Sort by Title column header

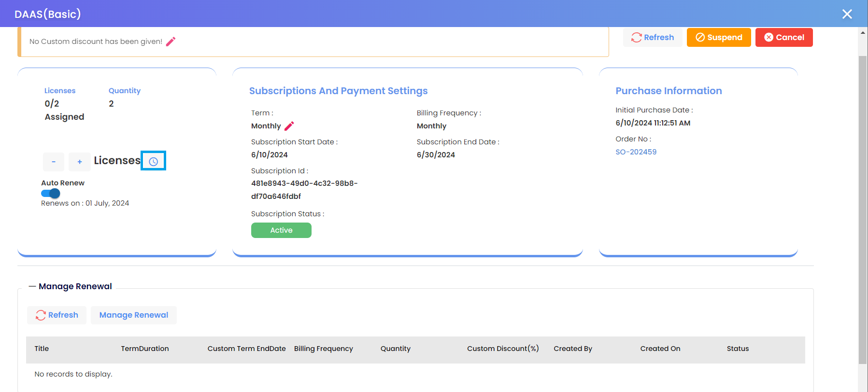[x=42, y=349]
